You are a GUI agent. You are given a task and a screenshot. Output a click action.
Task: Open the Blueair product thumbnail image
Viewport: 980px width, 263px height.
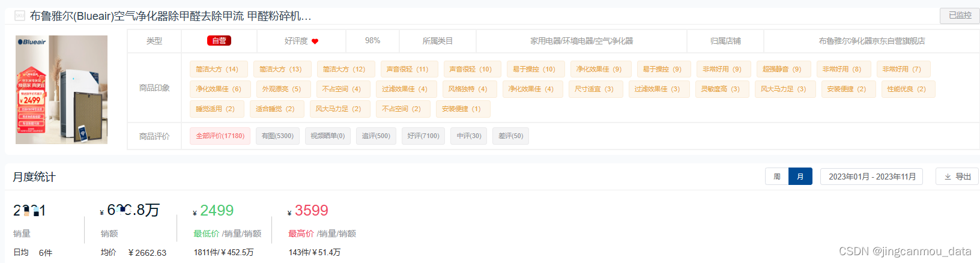pyautogui.click(x=61, y=89)
